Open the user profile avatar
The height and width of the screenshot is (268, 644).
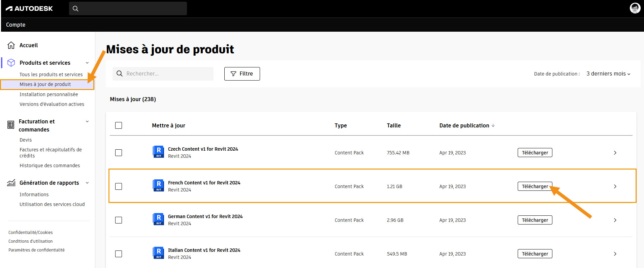click(x=635, y=8)
